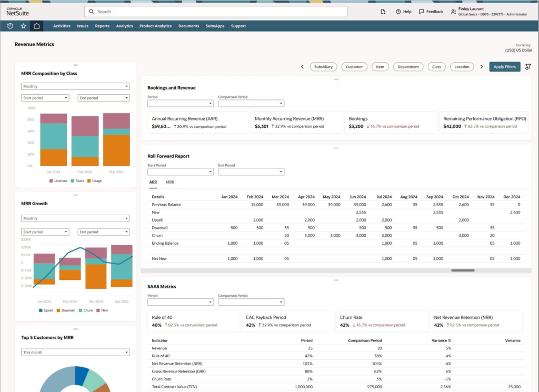Click the filter funnel icon
Screen dimensions: 539x392
pyautogui.click(x=528, y=67)
